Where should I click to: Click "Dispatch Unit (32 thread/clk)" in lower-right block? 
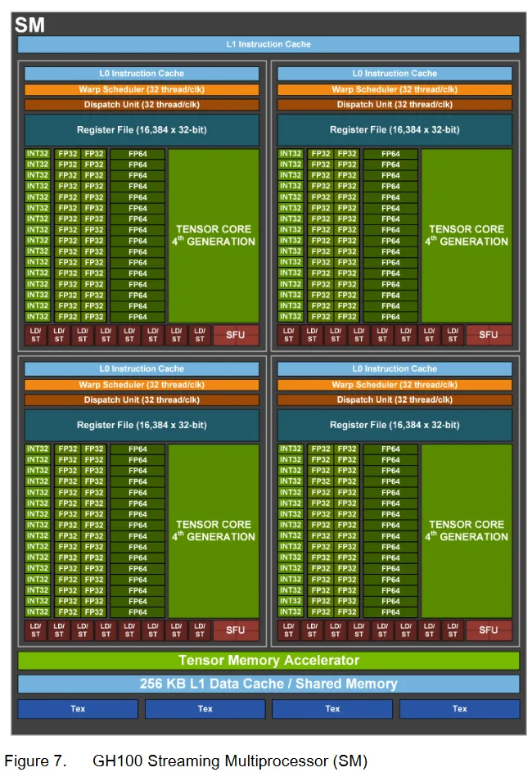(394, 400)
